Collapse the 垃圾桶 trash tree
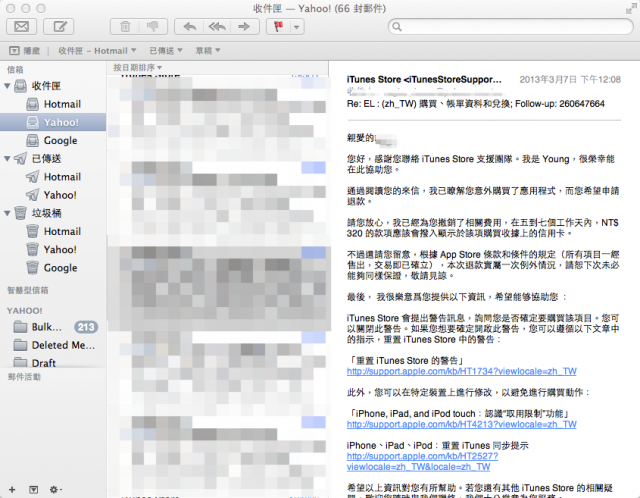640x498 pixels. coord(7,213)
